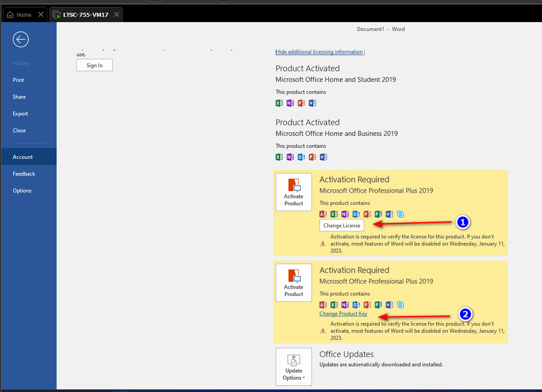The width and height of the screenshot is (542, 392).
Task: Click the Sign In button
Action: (x=95, y=65)
